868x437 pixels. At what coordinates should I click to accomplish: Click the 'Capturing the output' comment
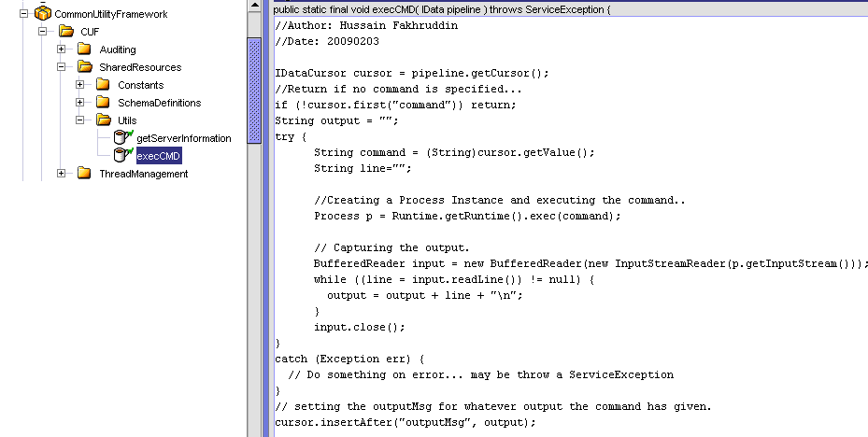[x=391, y=247]
